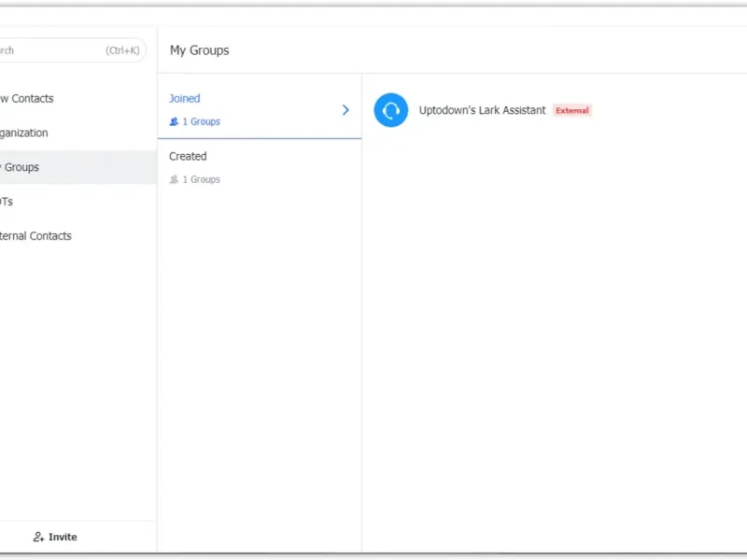Click the blue people icon under Joined
The image size is (747, 560).
(174, 121)
